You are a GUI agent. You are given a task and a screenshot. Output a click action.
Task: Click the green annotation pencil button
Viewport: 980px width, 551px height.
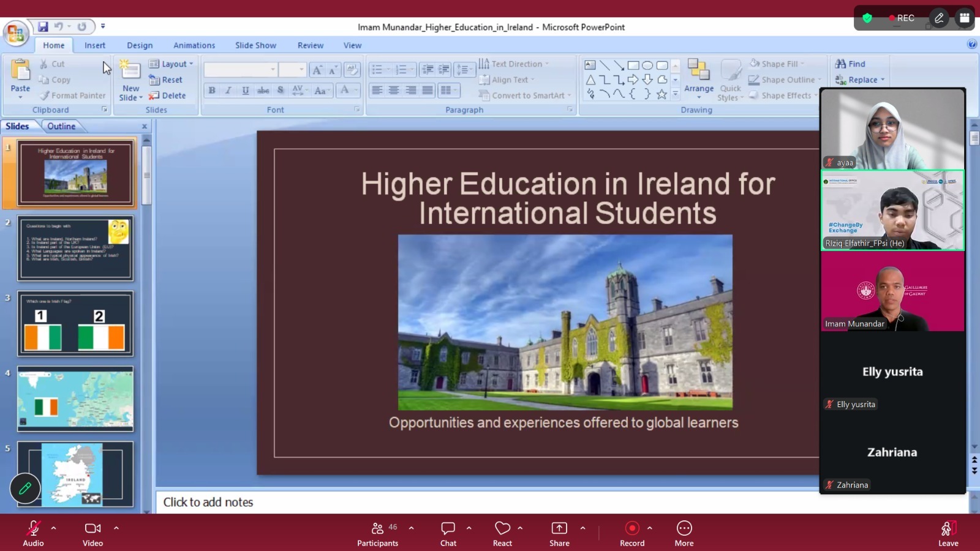click(25, 488)
